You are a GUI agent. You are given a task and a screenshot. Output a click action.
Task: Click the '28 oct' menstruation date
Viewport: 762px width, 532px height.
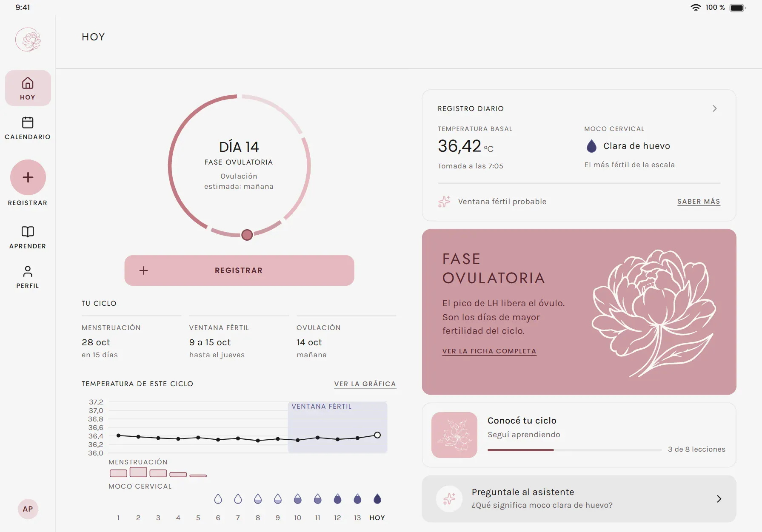96,342
